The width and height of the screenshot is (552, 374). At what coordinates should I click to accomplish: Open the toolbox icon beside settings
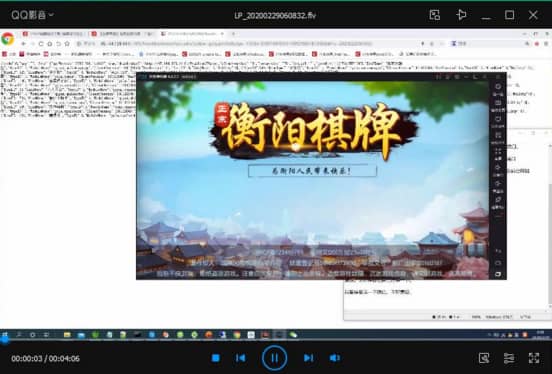[x=484, y=358]
